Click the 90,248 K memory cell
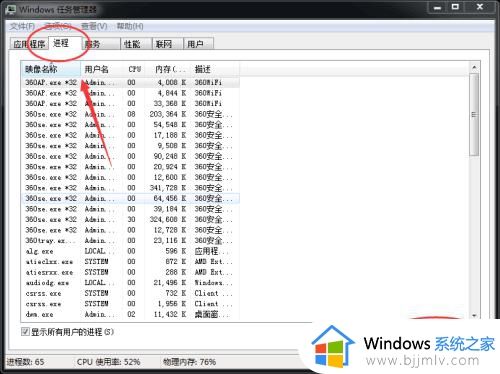500x374 pixels. [170, 156]
